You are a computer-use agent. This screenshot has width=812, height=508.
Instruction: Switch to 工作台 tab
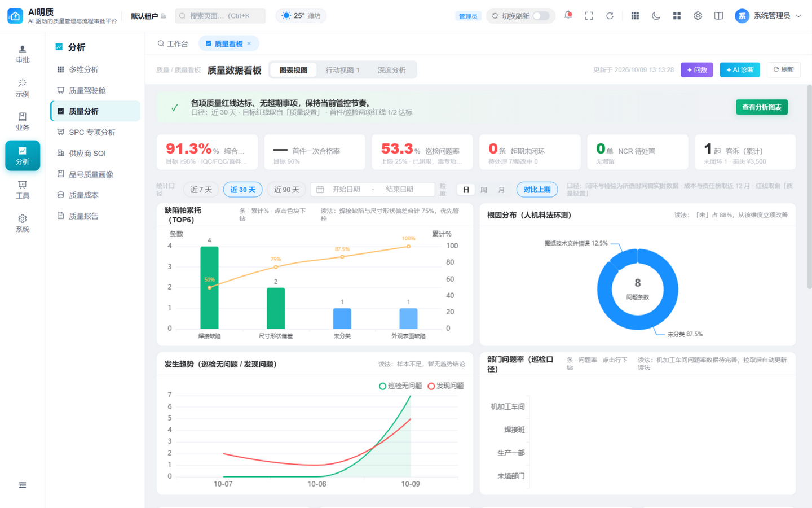[173, 43]
